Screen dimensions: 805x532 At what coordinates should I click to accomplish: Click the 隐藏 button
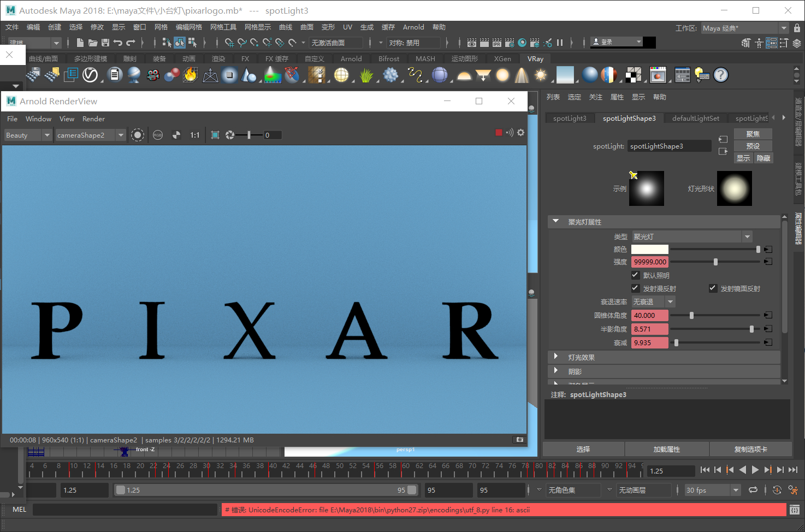[x=763, y=158]
